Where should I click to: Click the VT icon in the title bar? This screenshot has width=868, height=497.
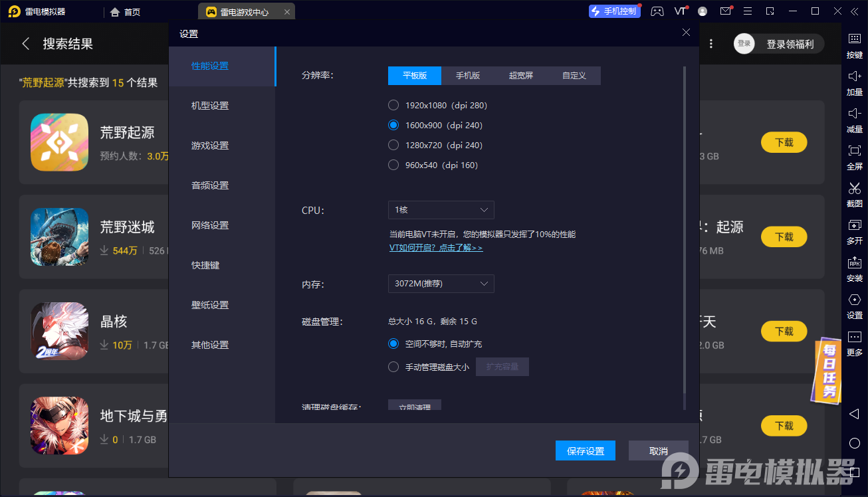pyautogui.click(x=680, y=11)
